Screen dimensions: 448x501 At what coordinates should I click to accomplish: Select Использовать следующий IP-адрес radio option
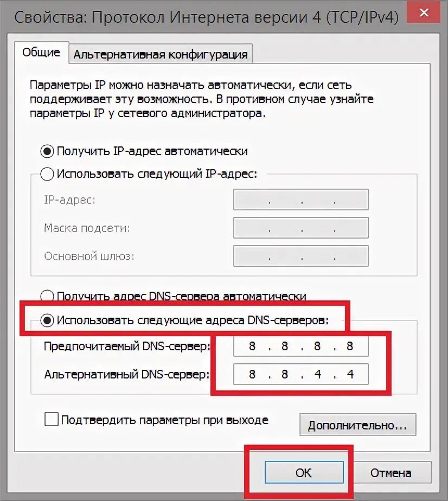click(47, 174)
